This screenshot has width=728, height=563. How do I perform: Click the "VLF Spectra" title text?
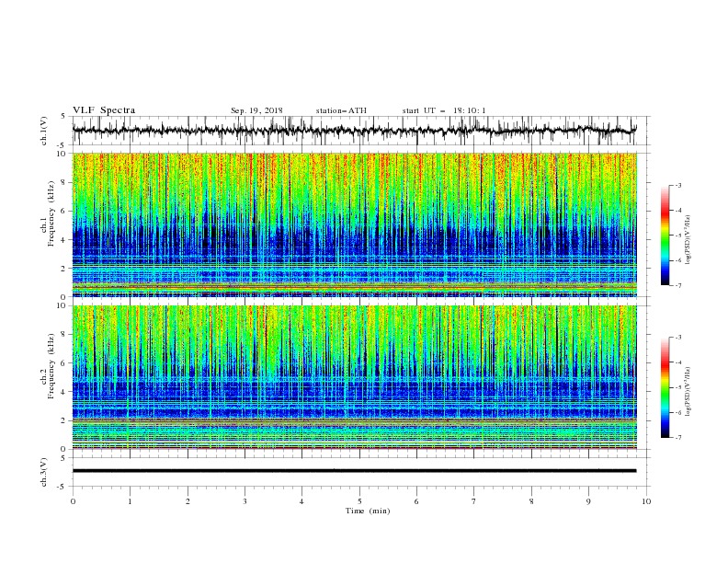point(104,110)
